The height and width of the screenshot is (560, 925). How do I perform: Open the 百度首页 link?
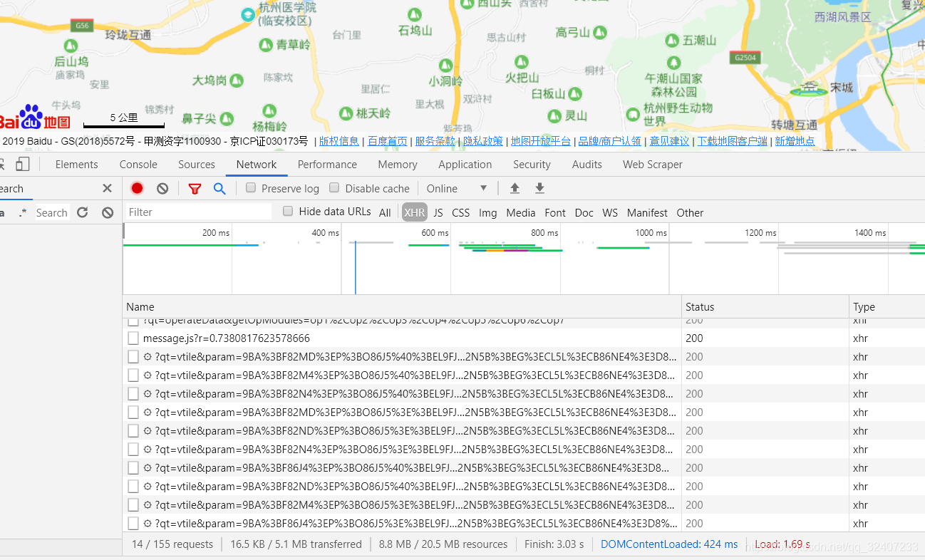(x=388, y=141)
